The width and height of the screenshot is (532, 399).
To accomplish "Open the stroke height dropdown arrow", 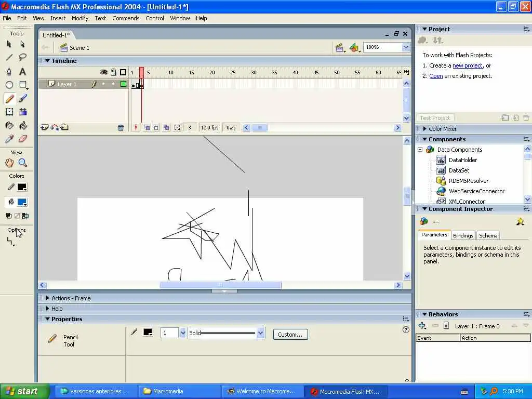I will 183,333.
